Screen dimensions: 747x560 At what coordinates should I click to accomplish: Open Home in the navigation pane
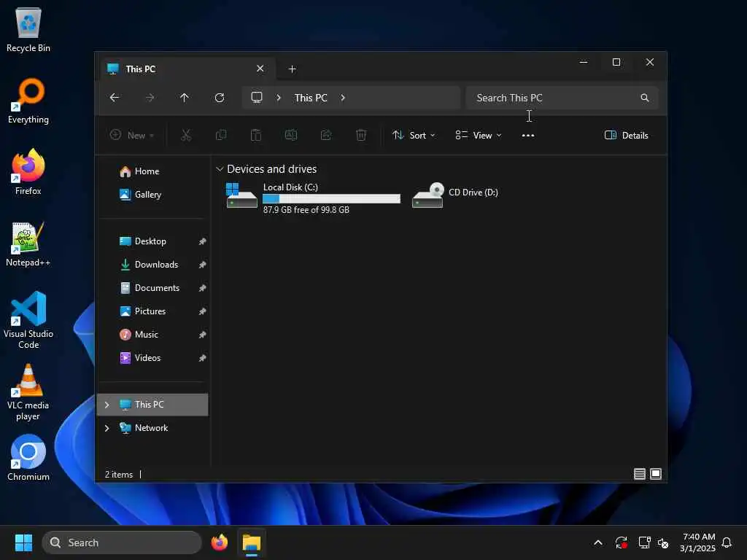pos(146,171)
